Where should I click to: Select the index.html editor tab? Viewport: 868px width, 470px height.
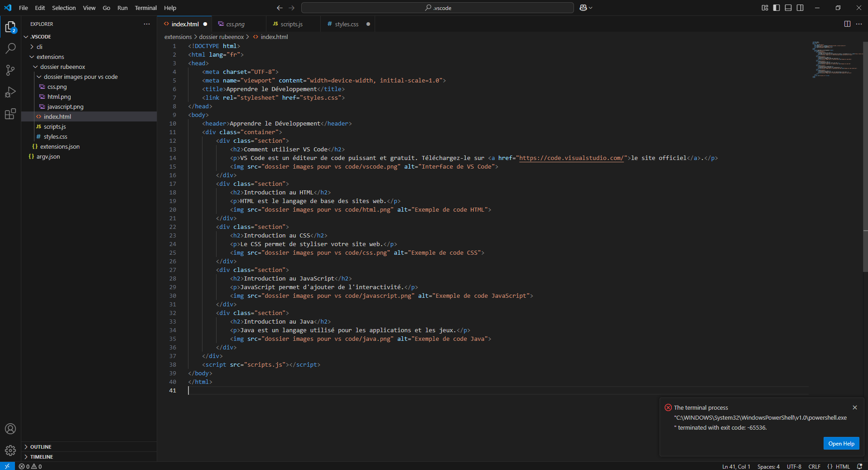pyautogui.click(x=185, y=24)
